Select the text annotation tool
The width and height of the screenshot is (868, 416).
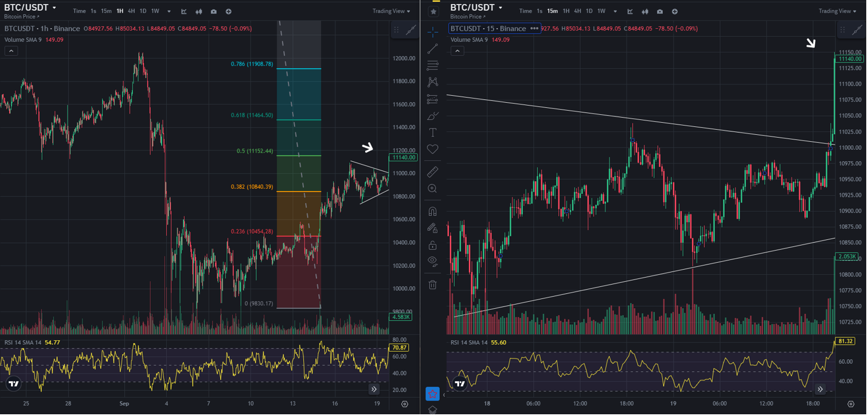point(433,132)
